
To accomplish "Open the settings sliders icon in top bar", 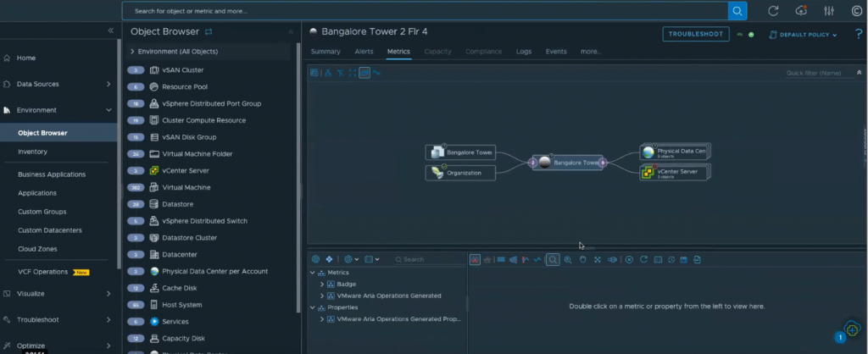I will 829,11.
